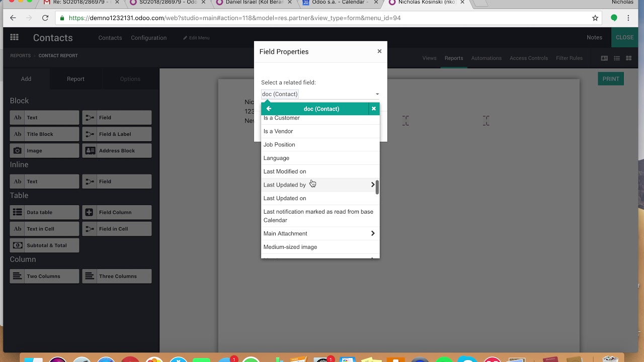Image resolution: width=644 pixels, height=362 pixels.
Task: Click the PRINT button
Action: coord(611,79)
